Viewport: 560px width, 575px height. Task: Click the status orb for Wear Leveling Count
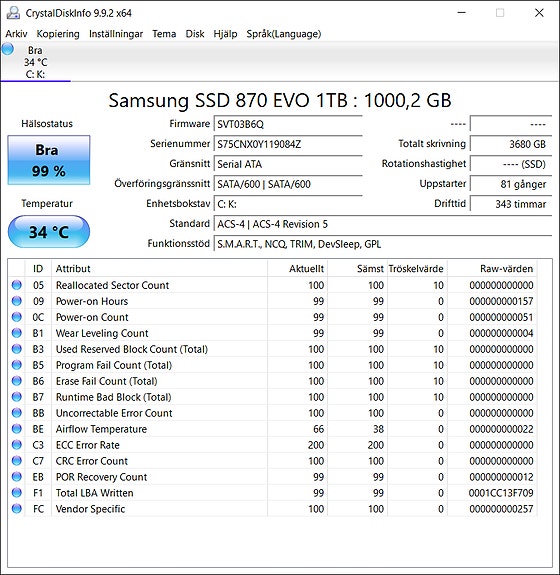coord(17,333)
